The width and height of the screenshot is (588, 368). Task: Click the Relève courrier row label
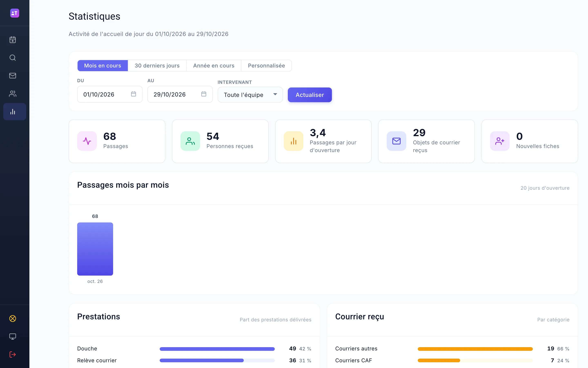(x=97, y=360)
